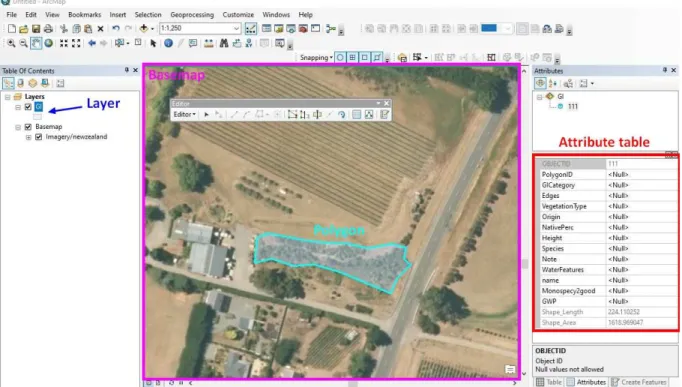The image size is (682, 387).
Task: Open the Bookmarks menu
Action: pos(84,14)
